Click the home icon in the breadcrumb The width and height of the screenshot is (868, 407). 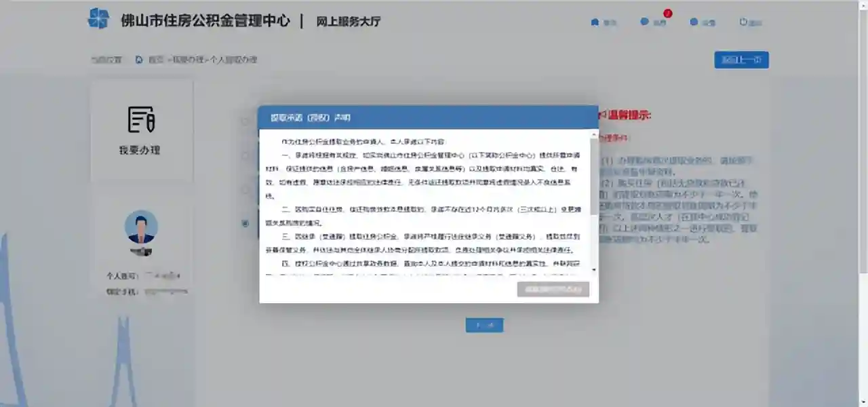coord(139,60)
